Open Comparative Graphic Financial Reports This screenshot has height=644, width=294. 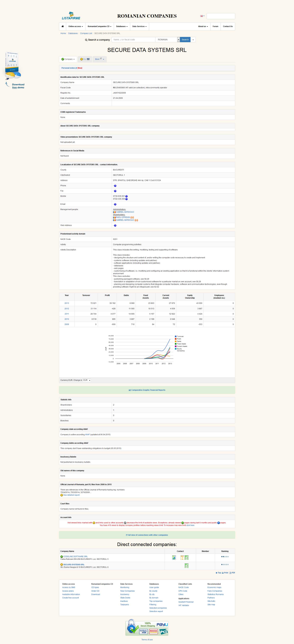click(147, 390)
